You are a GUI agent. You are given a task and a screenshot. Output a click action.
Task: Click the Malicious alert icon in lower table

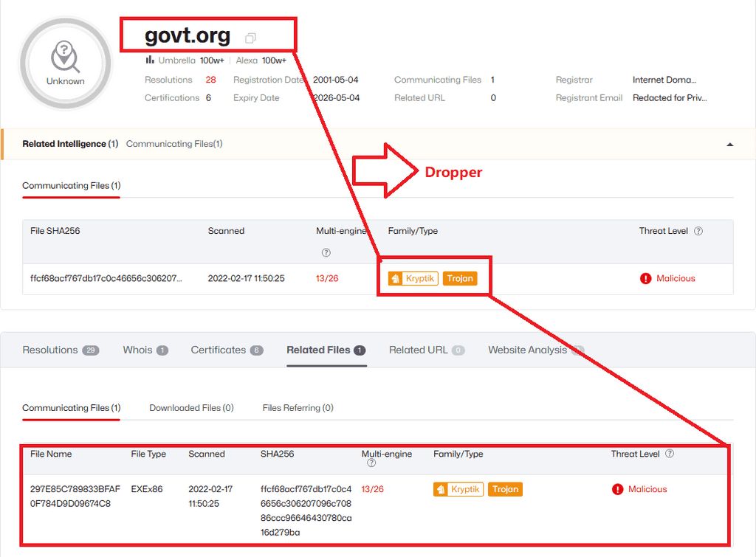618,489
